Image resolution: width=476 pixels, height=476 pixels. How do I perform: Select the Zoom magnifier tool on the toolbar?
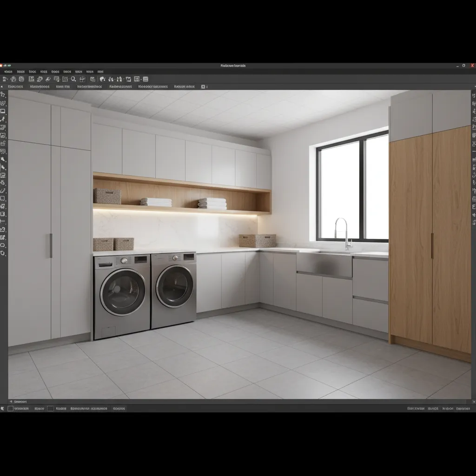73,79
